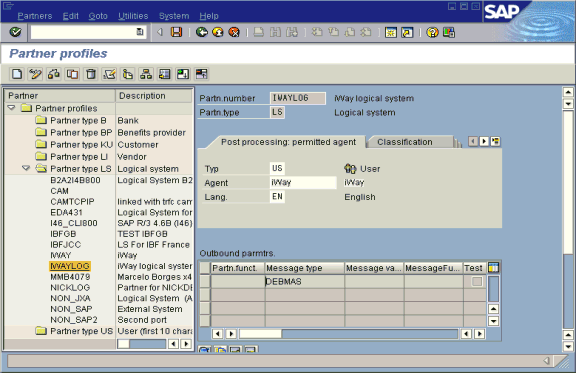Click the partner tree horizontal scrollbar
Viewport: 576px width, 373px height.
point(141,344)
